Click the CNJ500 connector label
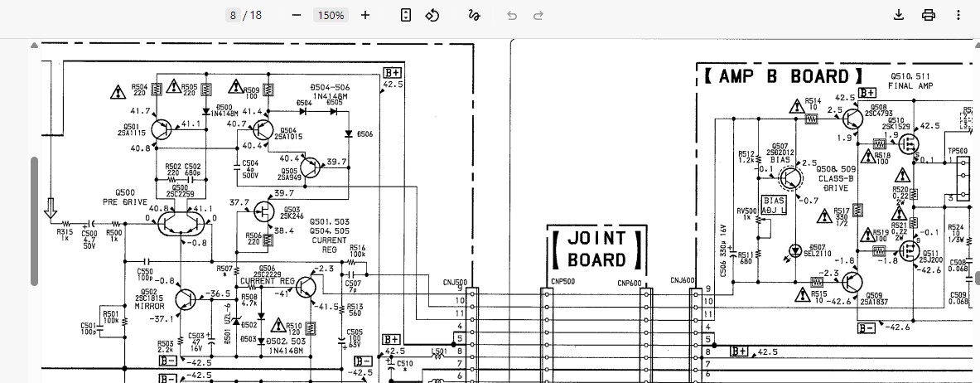This screenshot has width=980, height=383. coord(455,282)
